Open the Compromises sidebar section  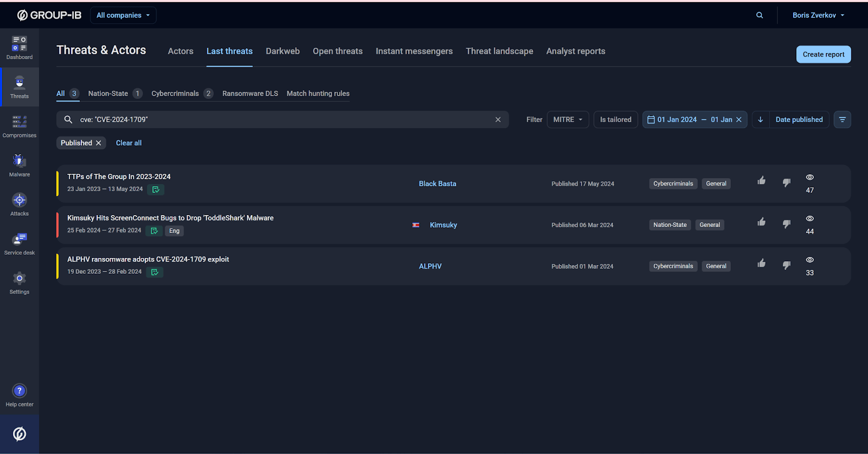coord(20,126)
